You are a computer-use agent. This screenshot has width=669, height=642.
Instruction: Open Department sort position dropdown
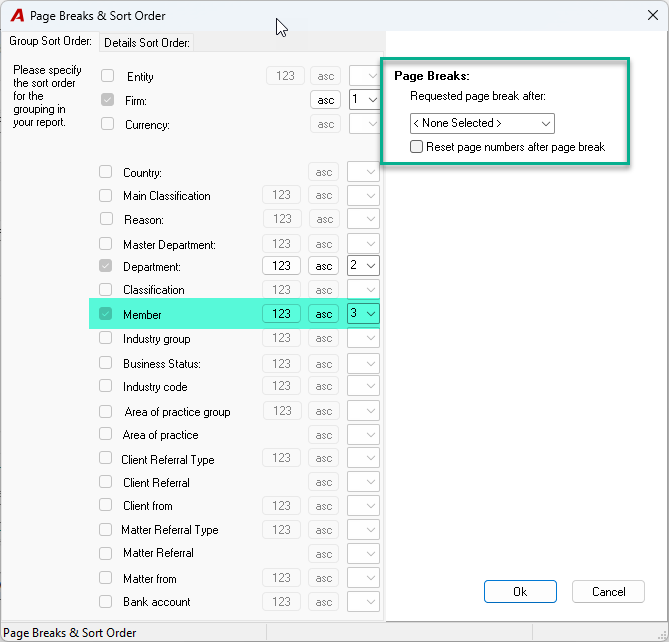(x=363, y=265)
